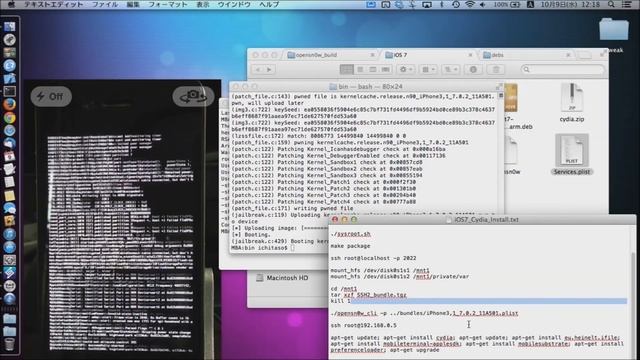Open Firefox from the Dock

tap(9, 104)
